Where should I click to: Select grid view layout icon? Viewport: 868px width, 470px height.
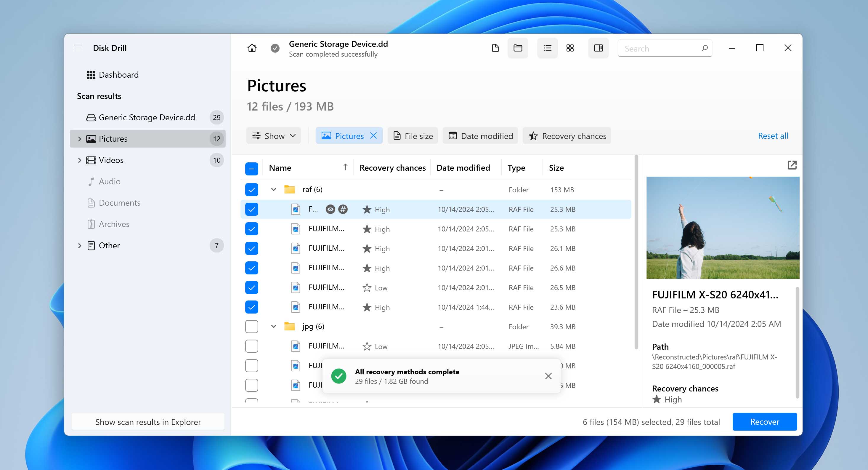pos(570,48)
